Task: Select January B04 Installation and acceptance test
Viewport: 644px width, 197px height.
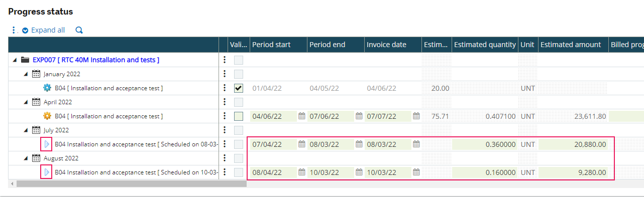Action: coord(109,88)
